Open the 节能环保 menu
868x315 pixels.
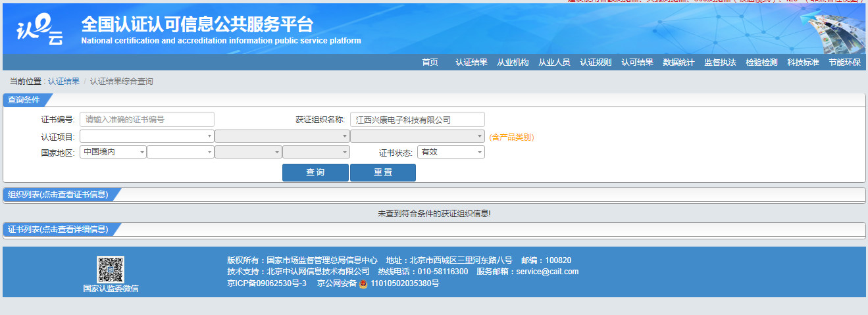[844, 62]
